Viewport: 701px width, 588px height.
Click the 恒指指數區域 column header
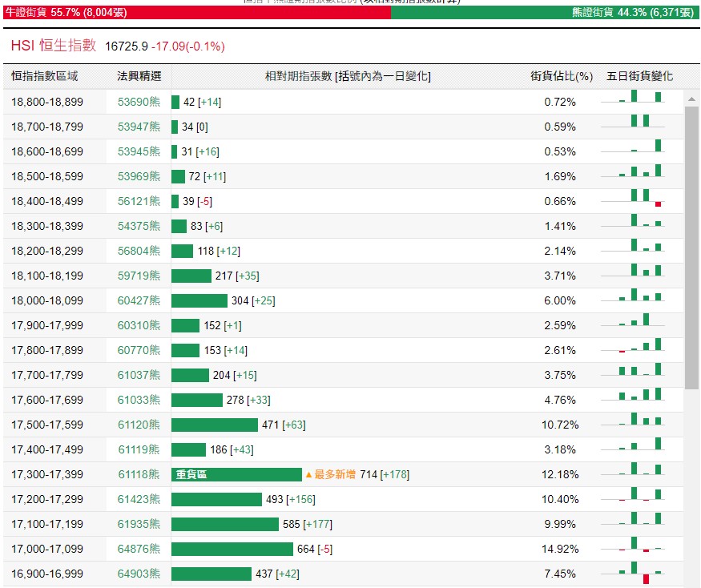45,76
